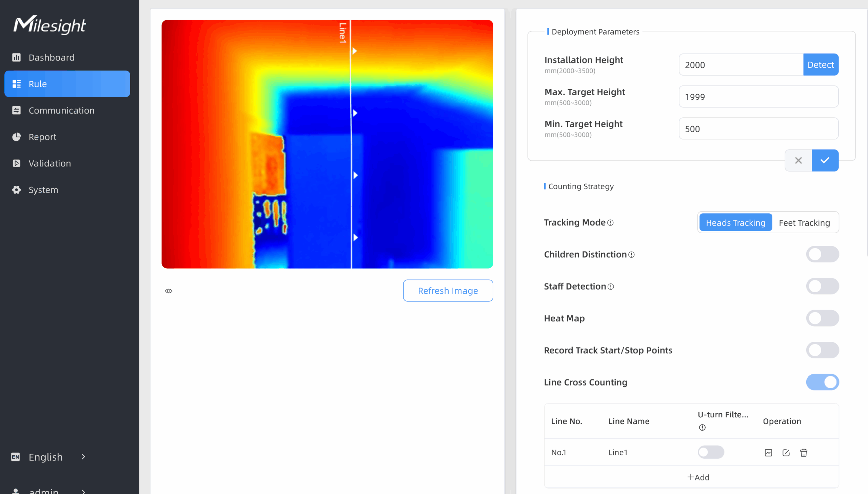Click the Staff Detection info icon
The height and width of the screenshot is (494, 868).
[611, 287]
